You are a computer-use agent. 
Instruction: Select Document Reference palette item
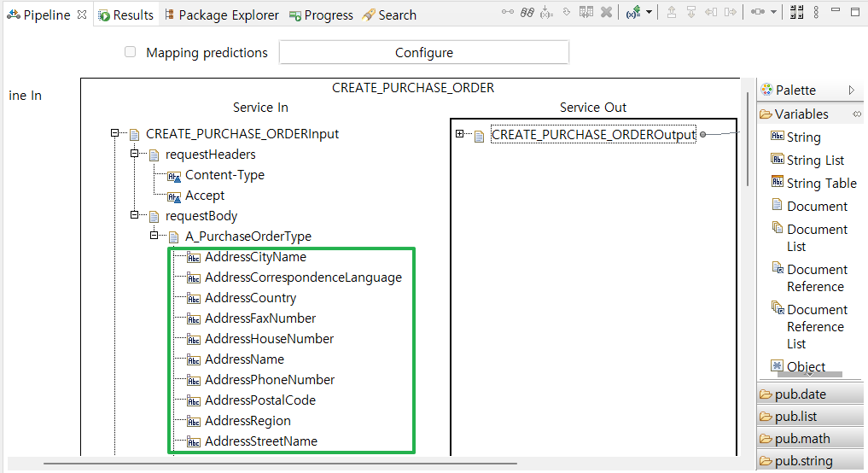coord(815,278)
